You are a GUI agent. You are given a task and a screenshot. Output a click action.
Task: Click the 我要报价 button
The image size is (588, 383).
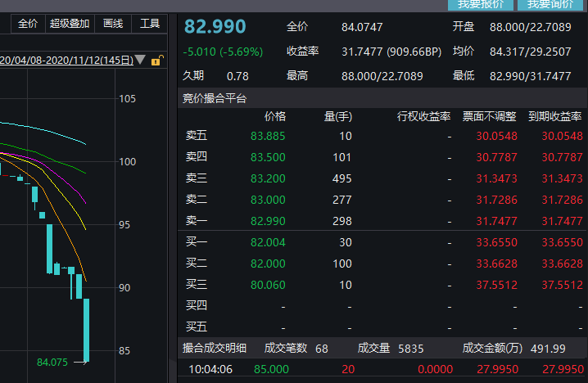481,4
